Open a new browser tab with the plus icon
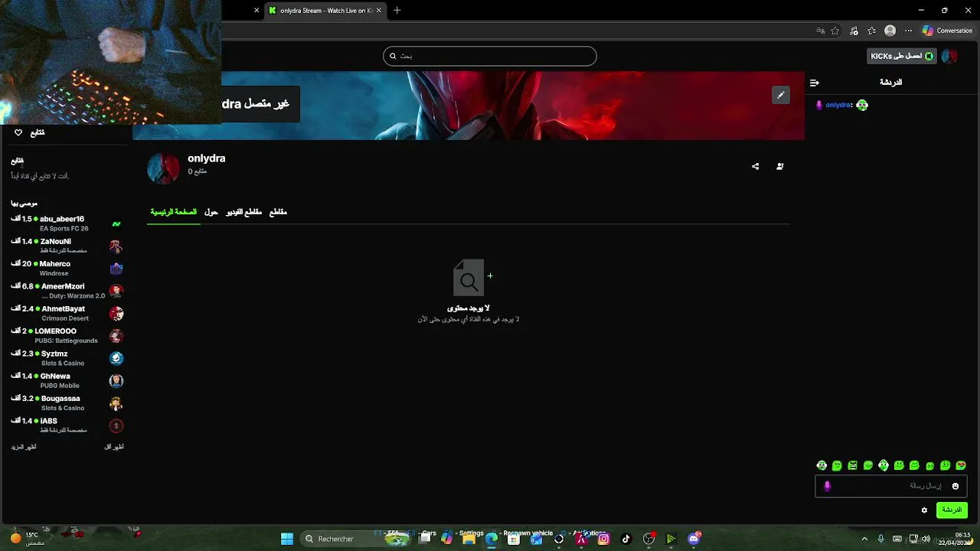The image size is (980, 551). [397, 11]
